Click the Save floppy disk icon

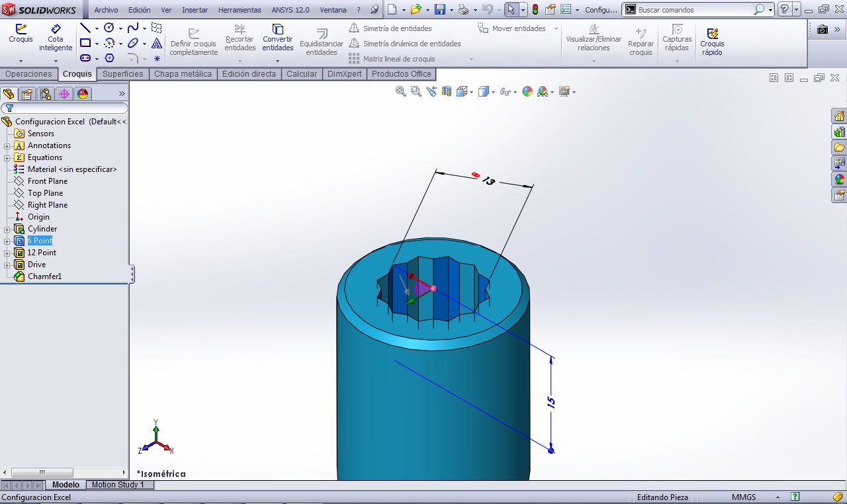(439, 9)
